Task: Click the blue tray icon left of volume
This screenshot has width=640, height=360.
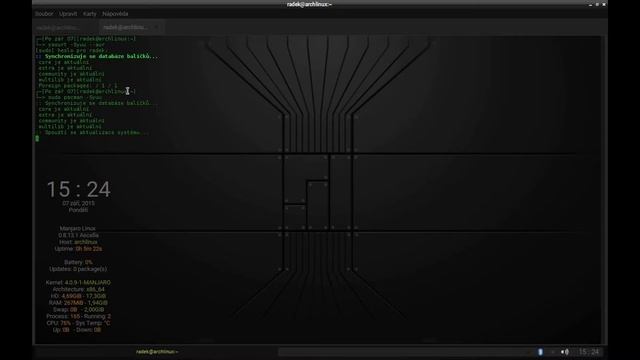Action: click(x=540, y=352)
